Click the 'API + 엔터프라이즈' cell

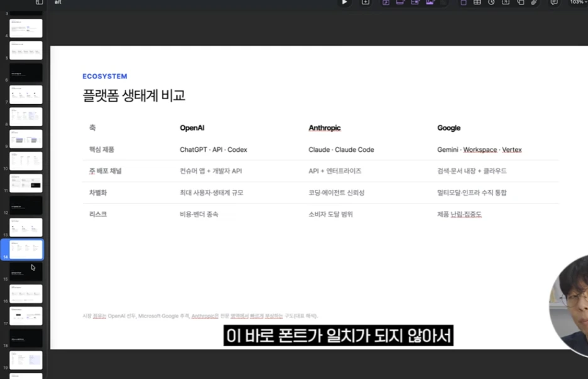335,171
